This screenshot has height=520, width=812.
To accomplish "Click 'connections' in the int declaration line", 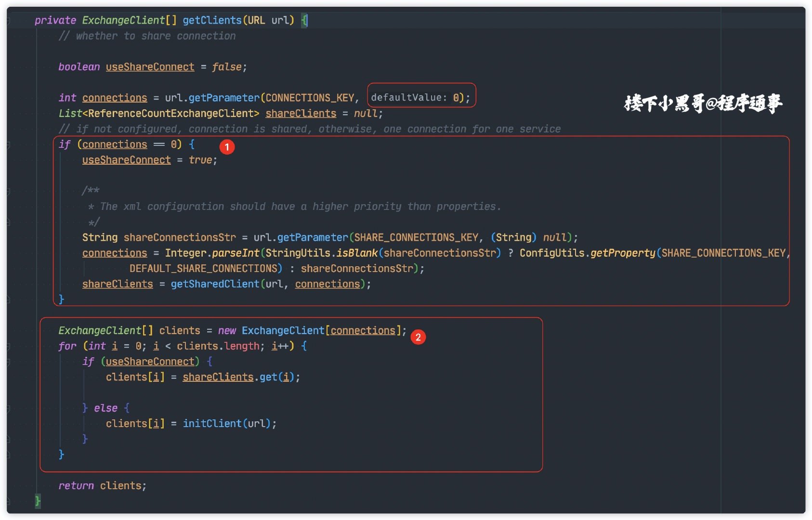I will coord(115,98).
